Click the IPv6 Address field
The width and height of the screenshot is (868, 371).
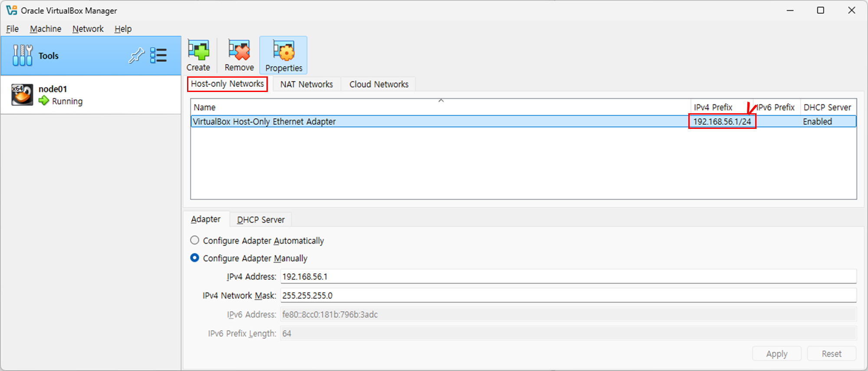[569, 315]
